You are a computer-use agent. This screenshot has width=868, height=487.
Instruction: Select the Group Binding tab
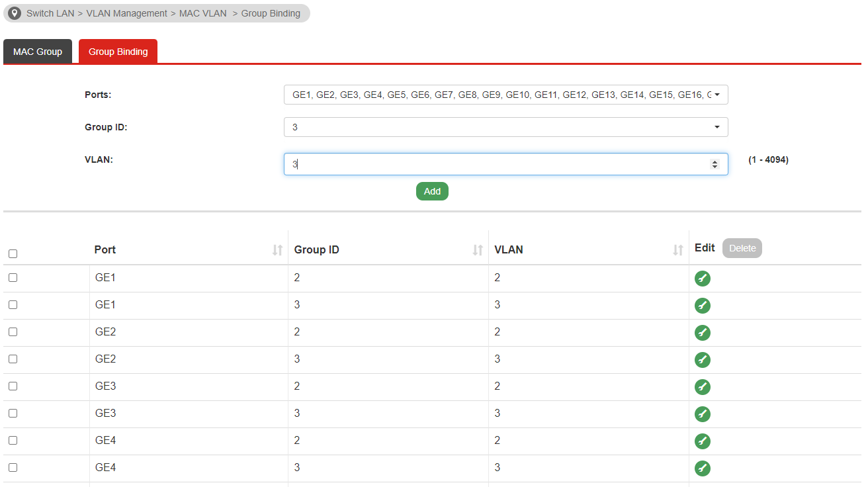[118, 52]
